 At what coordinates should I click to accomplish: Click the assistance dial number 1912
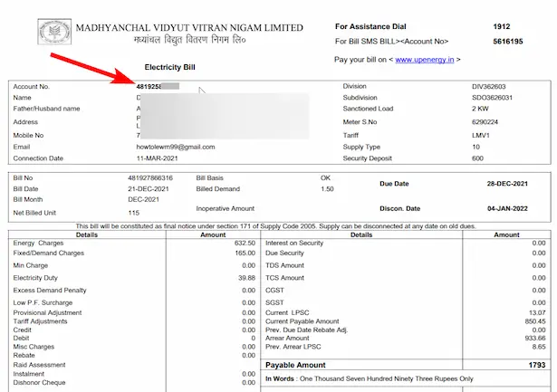point(501,26)
